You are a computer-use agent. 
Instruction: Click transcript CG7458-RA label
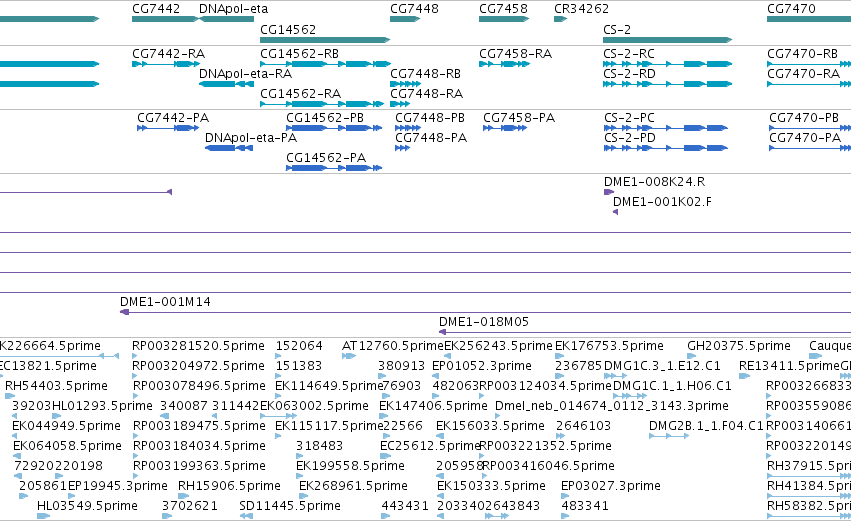tap(515, 54)
